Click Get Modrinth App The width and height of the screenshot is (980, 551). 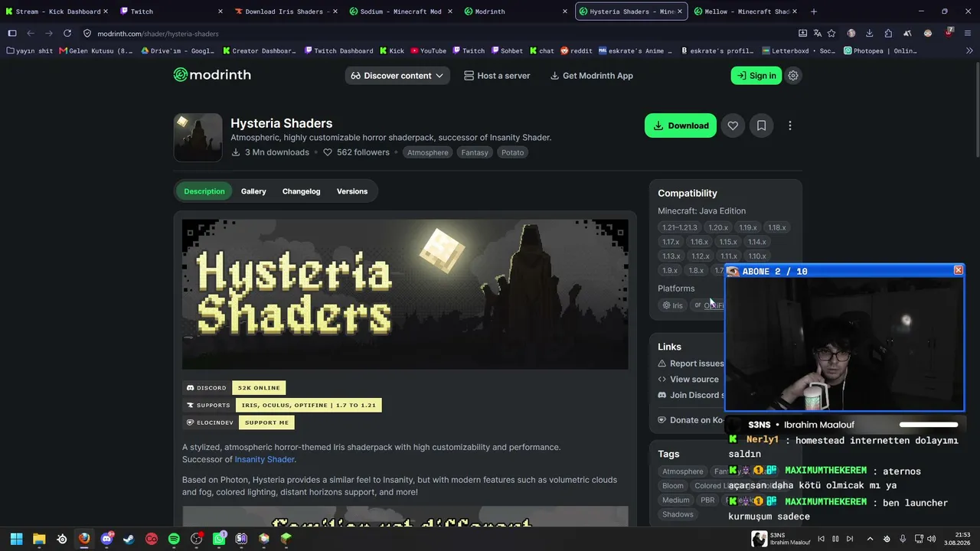592,76
